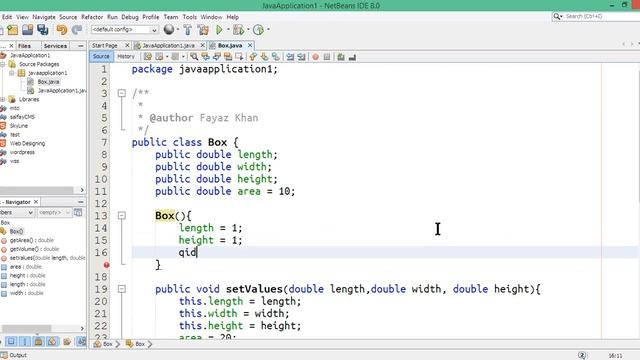Viewport: 640px width, 360px height.
Task: Toggle Bookmark using editor toolbar icon
Action: point(276,57)
